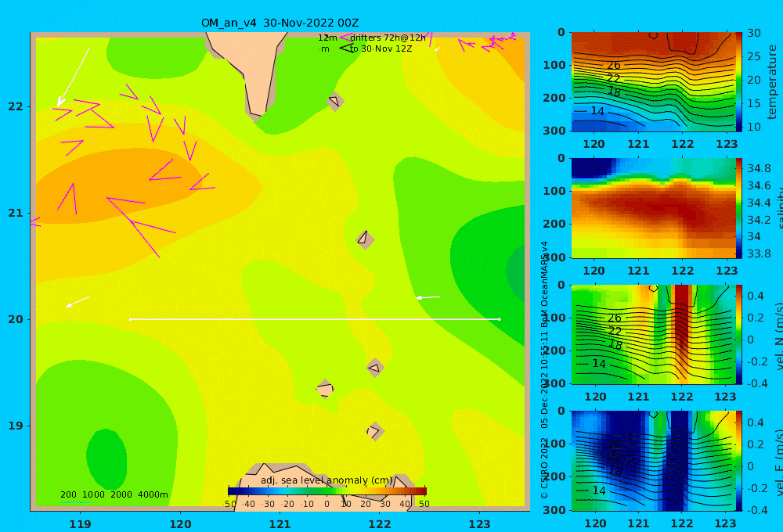This screenshot has width=783, height=532.
Task: Open the northward velocity section panel
Action: click(653, 335)
